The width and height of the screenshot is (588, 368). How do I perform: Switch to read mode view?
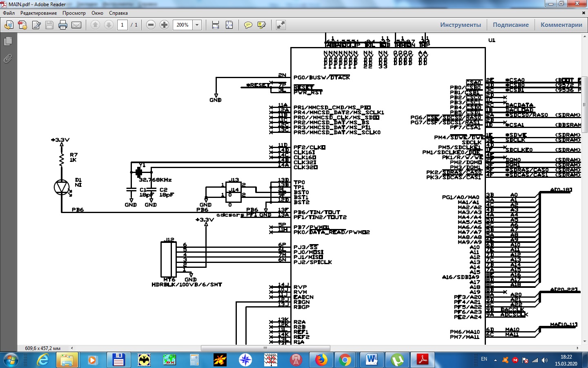281,25
